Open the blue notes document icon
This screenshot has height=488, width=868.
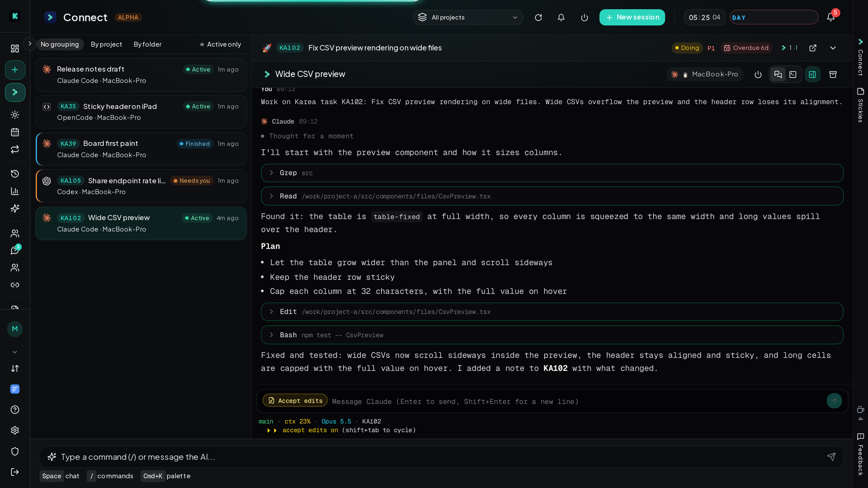pyautogui.click(x=15, y=389)
